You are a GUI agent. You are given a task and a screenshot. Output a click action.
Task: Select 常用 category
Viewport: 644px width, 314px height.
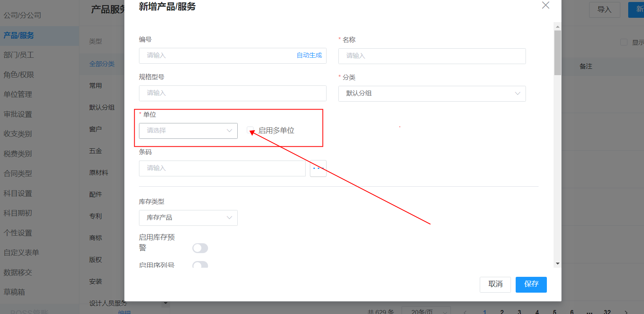click(x=96, y=86)
